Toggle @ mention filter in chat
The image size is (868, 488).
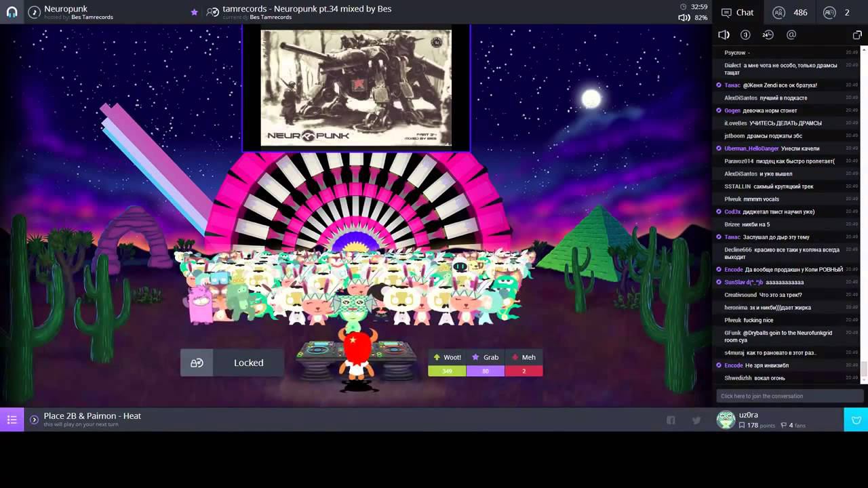[791, 35]
